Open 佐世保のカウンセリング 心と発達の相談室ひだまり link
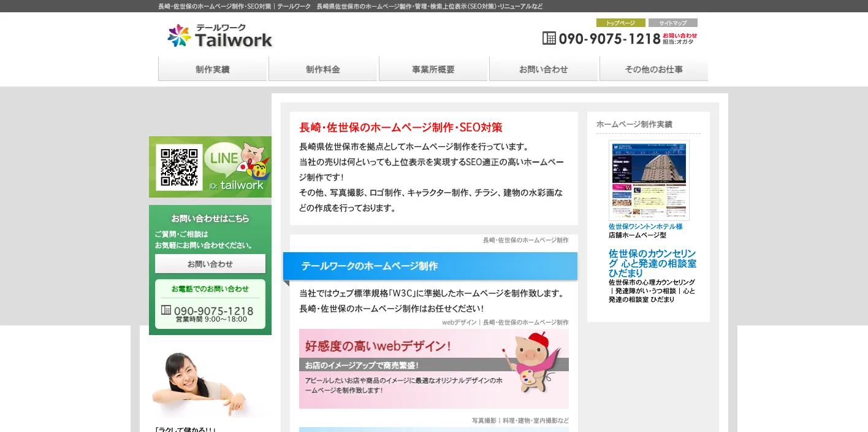This screenshot has width=868, height=432. pos(653,263)
